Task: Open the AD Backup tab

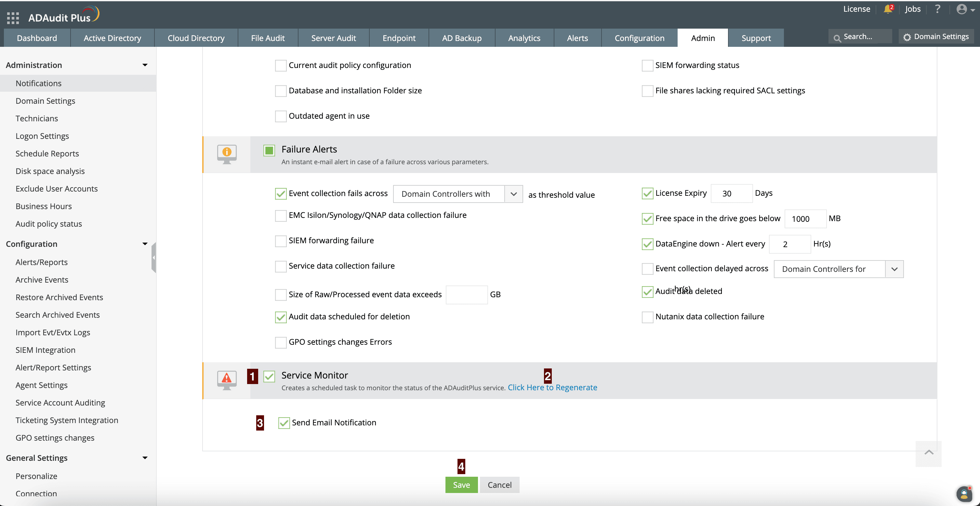Action: 462,38
